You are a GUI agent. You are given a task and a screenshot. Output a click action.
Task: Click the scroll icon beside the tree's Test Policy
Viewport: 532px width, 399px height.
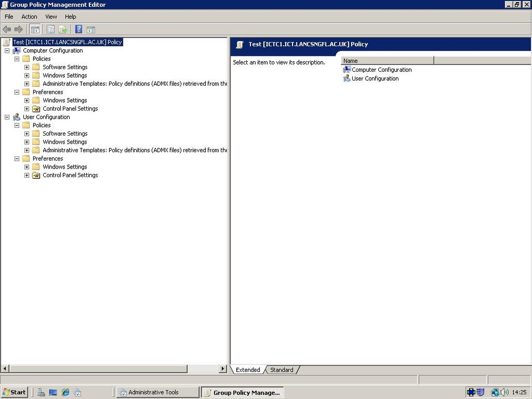6,42
